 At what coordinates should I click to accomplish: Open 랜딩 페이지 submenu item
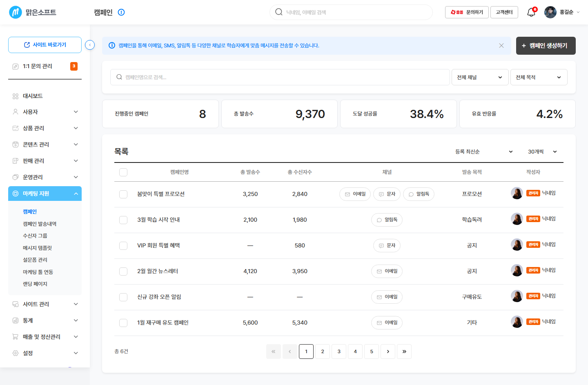point(35,284)
